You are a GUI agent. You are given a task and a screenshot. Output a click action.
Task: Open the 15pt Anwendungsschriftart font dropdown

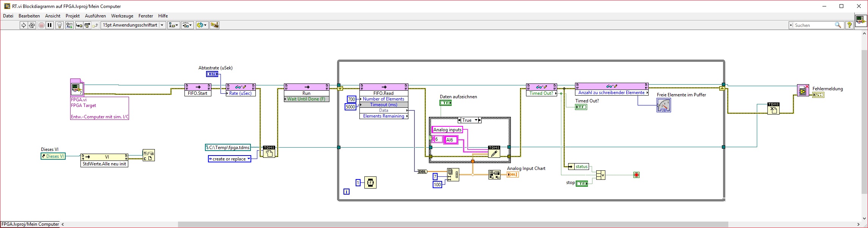pos(133,25)
